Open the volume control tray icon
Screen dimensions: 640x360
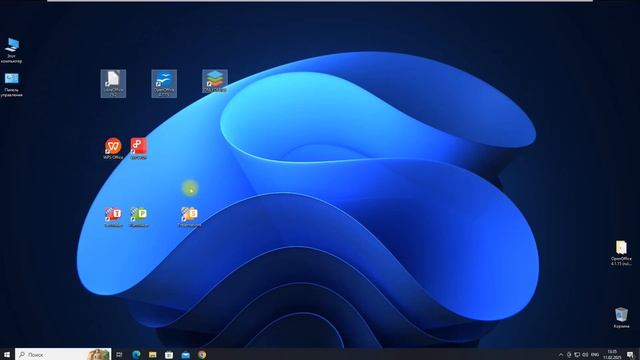point(585,355)
